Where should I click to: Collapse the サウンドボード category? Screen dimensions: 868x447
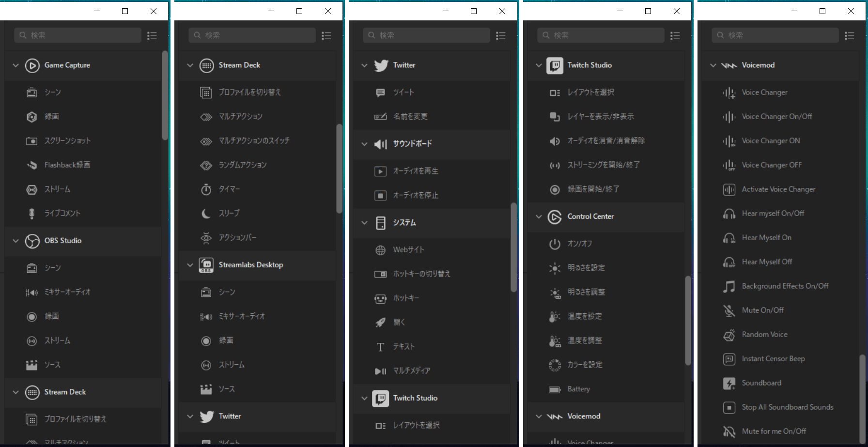pos(364,144)
